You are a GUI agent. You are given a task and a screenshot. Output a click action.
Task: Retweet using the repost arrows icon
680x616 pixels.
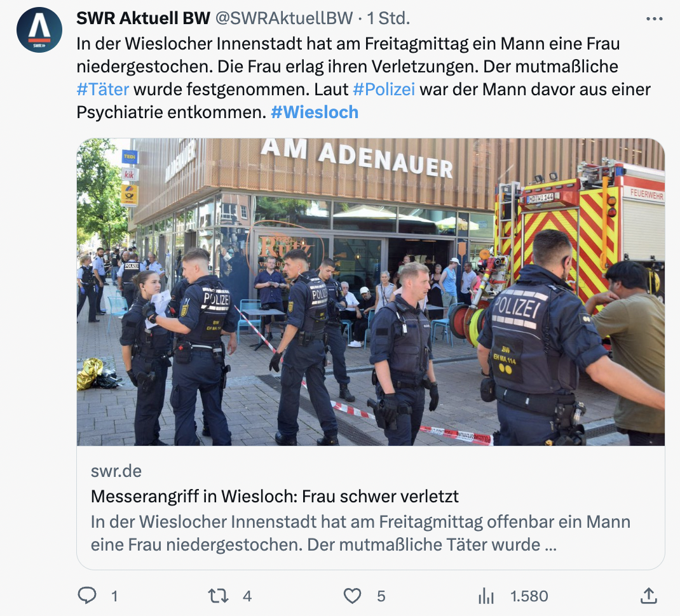218,596
